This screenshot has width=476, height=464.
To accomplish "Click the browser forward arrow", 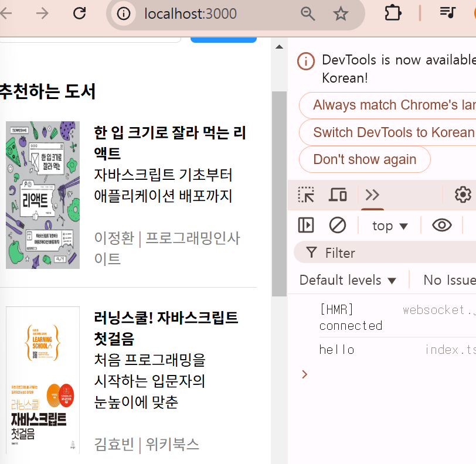I will pos(42,13).
